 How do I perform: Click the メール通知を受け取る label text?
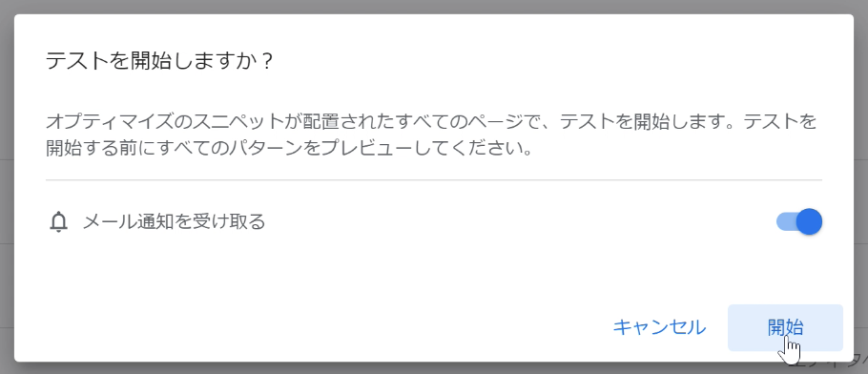174,222
